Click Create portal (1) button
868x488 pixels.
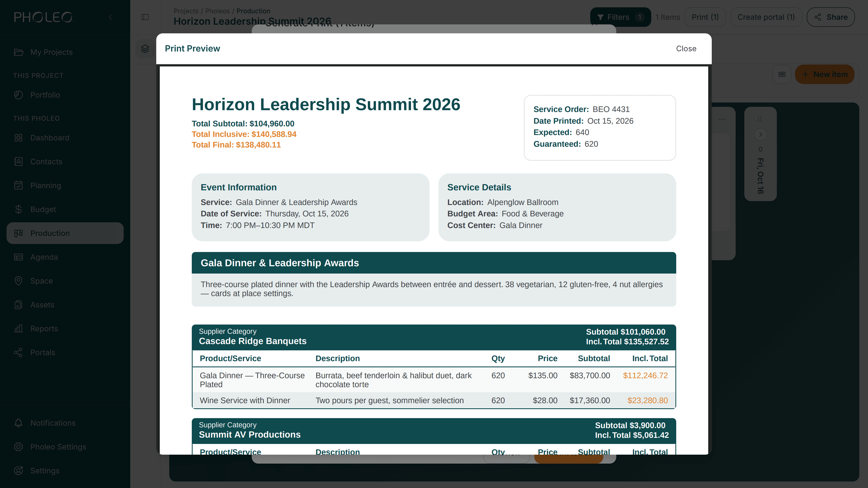point(766,17)
